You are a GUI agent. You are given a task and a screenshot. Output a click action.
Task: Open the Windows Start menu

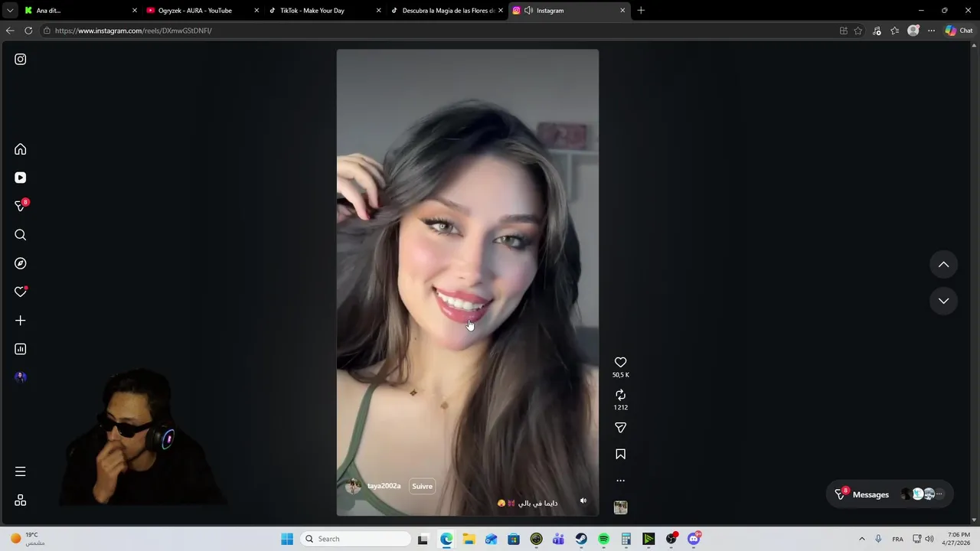coord(287,539)
